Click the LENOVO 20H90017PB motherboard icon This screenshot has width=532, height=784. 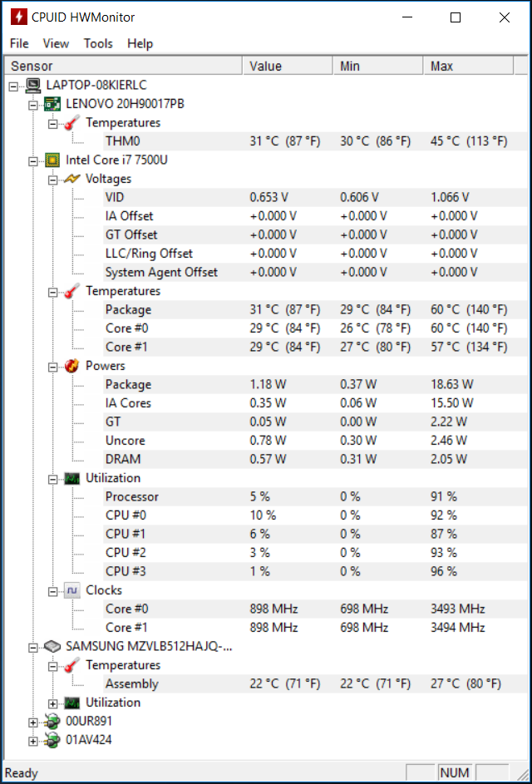(52, 104)
